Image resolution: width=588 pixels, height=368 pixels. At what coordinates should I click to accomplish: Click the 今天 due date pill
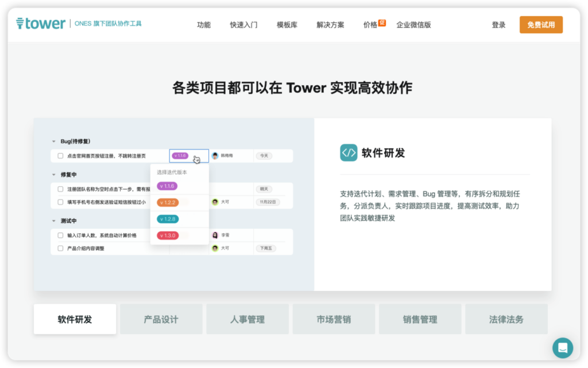click(x=264, y=156)
